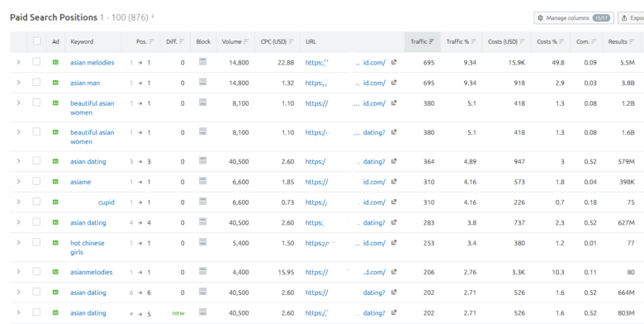Click the CPC (USD) sort icon

click(x=291, y=41)
